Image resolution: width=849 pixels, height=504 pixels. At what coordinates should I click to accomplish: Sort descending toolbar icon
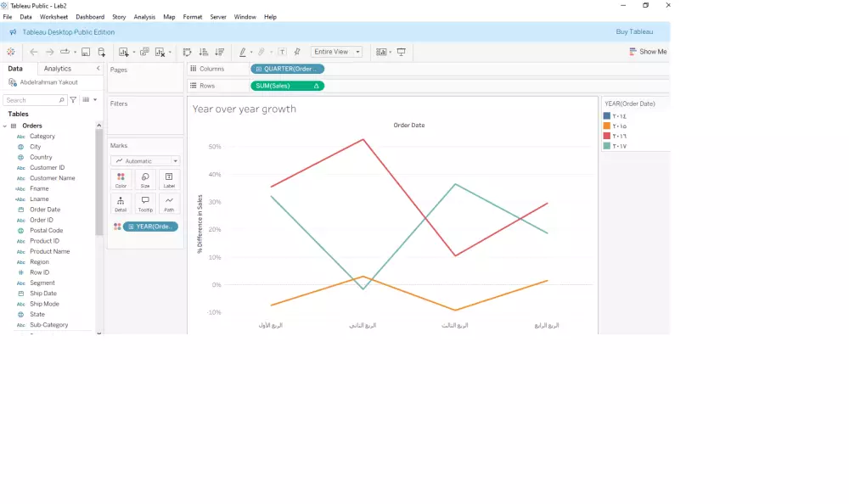point(219,52)
